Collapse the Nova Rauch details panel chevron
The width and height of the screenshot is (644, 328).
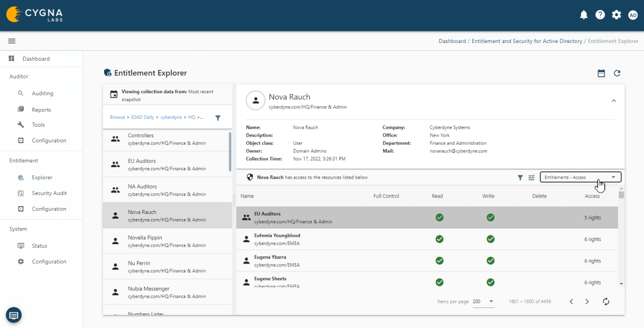click(614, 100)
